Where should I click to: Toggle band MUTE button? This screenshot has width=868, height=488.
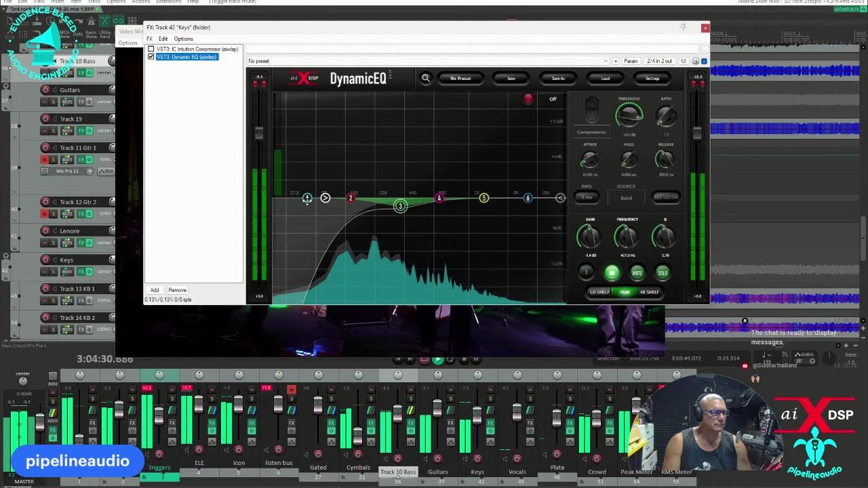pyautogui.click(x=637, y=272)
